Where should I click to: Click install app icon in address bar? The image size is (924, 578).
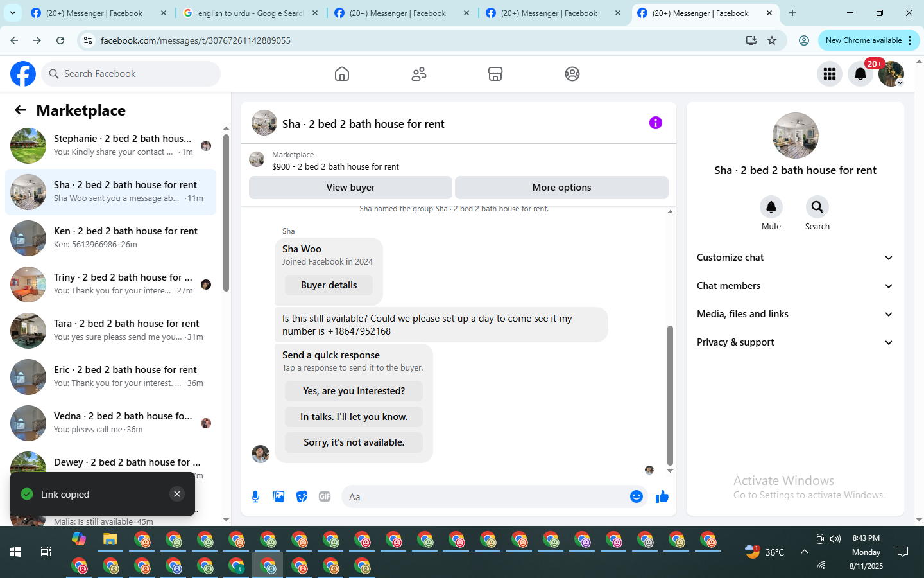[751, 40]
